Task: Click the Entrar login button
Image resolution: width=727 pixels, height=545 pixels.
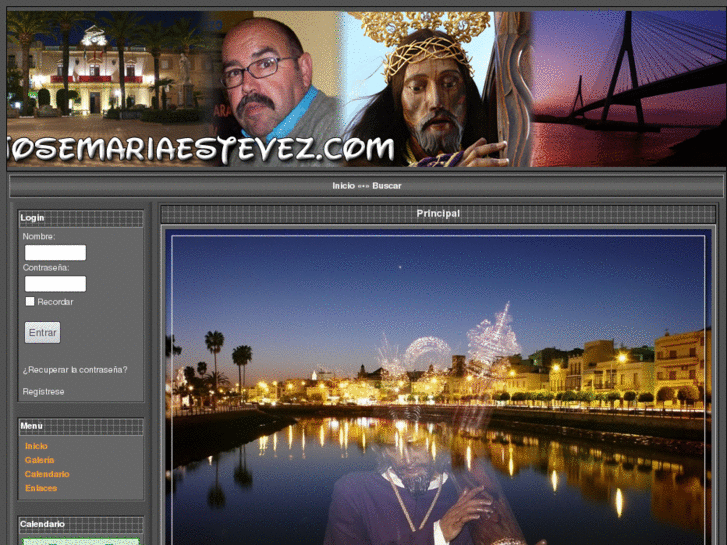Action: (42, 333)
